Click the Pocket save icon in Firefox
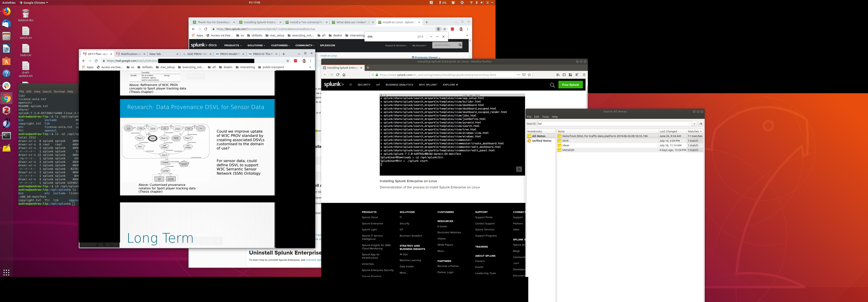This screenshot has height=302, width=868. click(524, 75)
